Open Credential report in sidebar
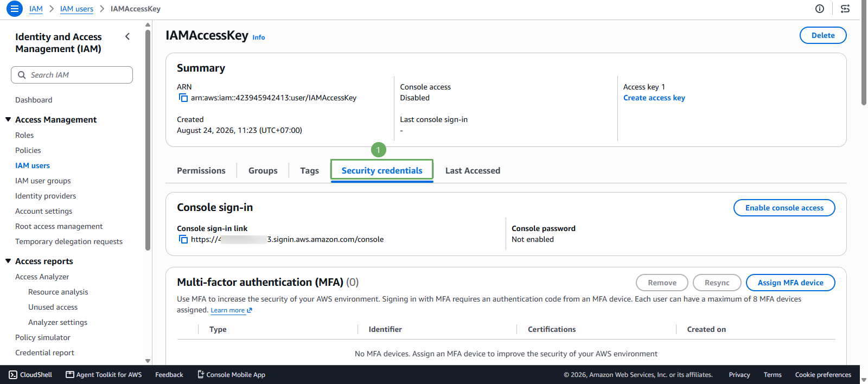868x384 pixels. [44, 353]
